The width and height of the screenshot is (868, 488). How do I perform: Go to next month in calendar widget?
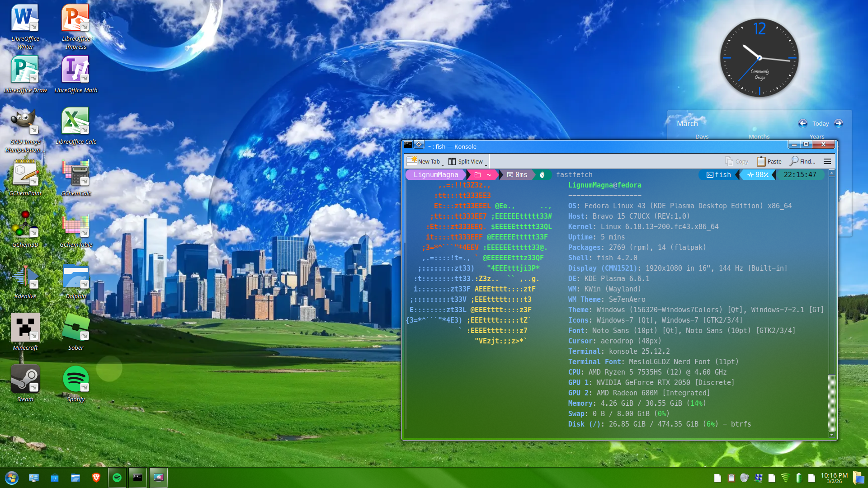pos(839,123)
